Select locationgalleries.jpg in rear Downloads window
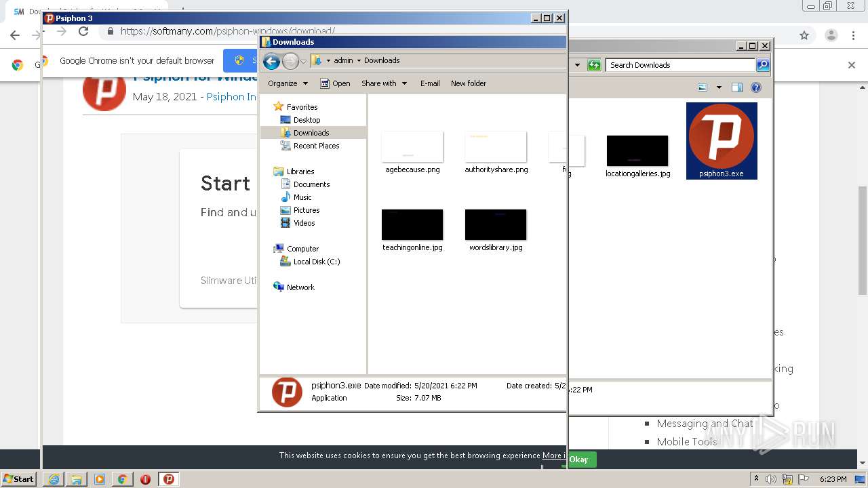This screenshot has height=488, width=868. [x=637, y=157]
